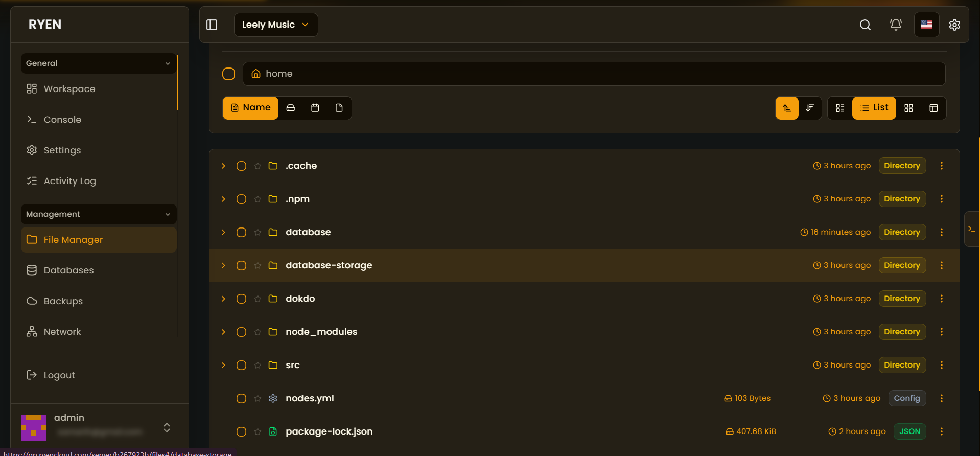Open language selector US flag
The width and height of the screenshot is (980, 456).
click(x=926, y=25)
